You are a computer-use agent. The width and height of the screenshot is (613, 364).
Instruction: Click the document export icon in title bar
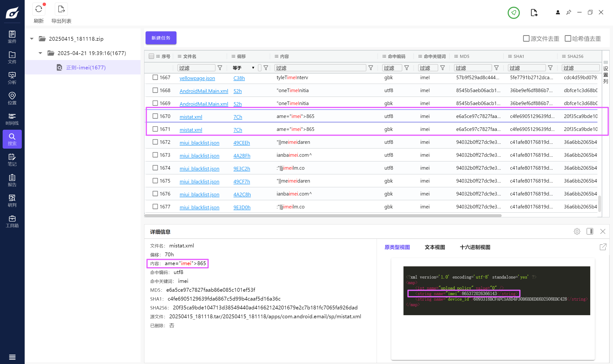(x=534, y=12)
